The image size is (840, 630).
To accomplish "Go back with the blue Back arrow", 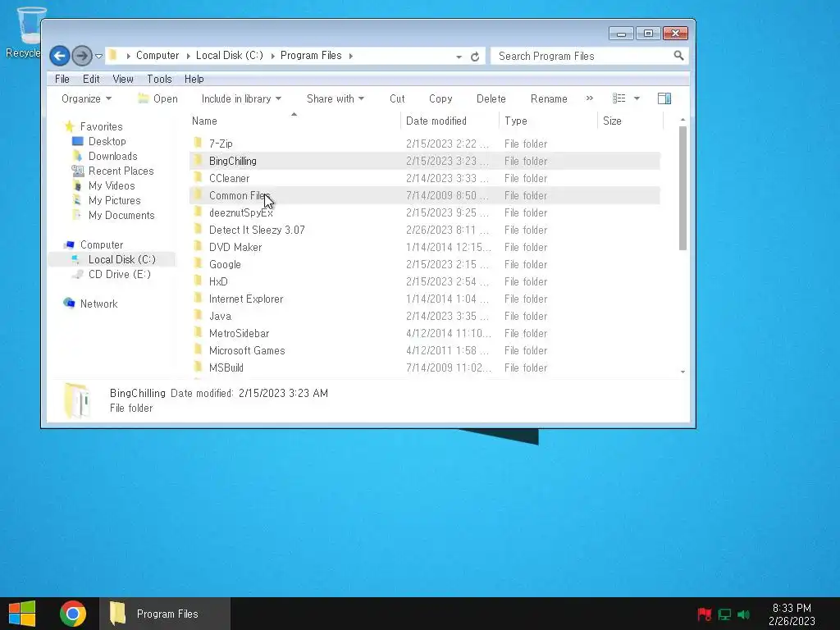I will point(59,56).
